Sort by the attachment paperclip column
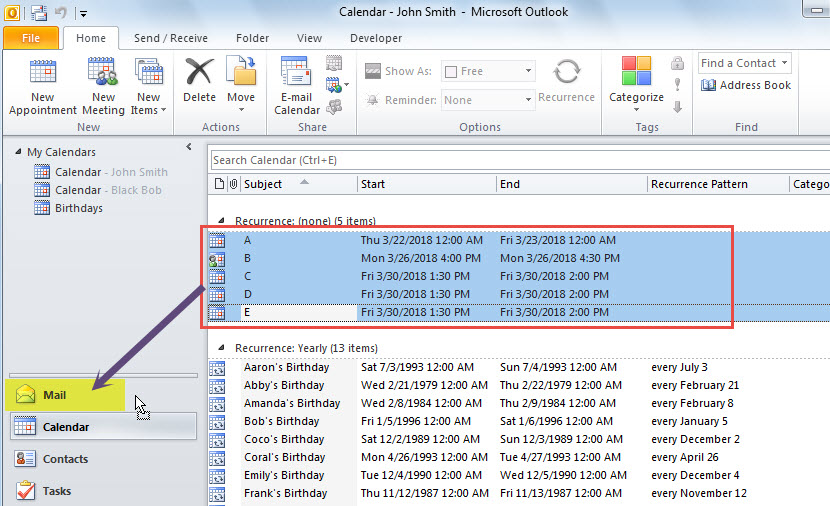The width and height of the screenshot is (830, 506). (x=233, y=184)
